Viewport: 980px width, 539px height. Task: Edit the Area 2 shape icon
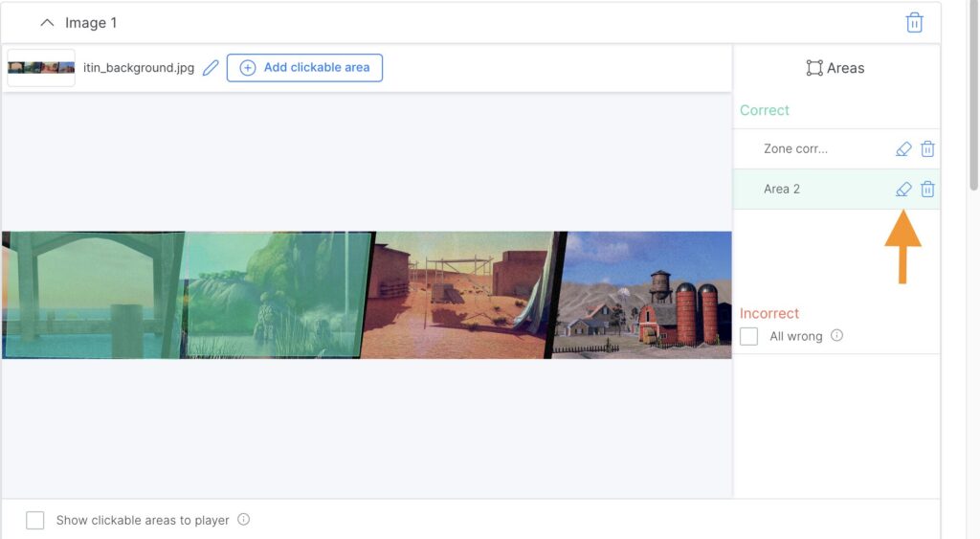point(903,190)
